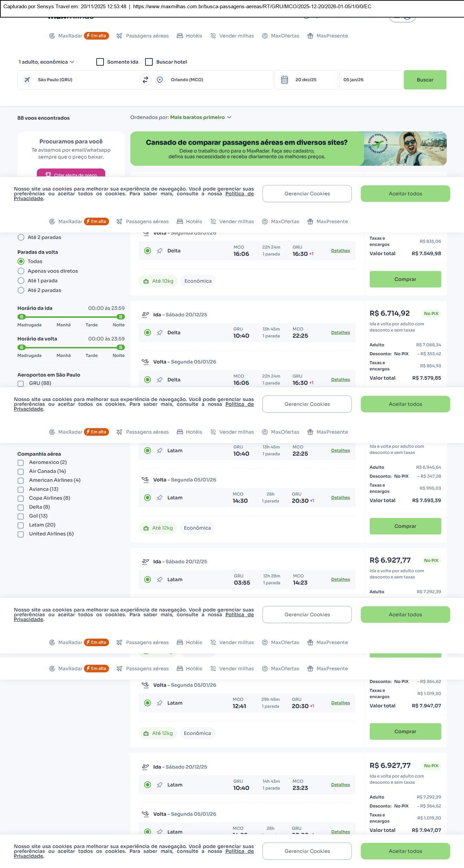464x868 pixels.
Task: Click the bell icon on Criar alerta de preço
Action: 48,174
